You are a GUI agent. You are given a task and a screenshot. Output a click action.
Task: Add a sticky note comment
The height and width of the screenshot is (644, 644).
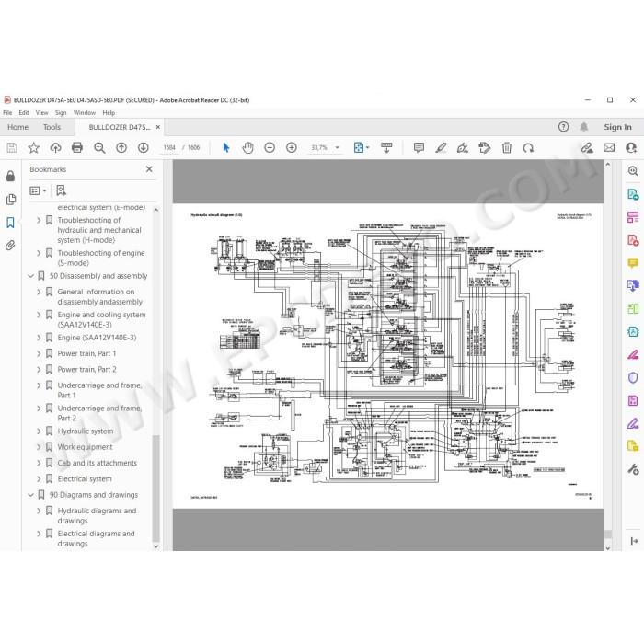[x=419, y=147]
